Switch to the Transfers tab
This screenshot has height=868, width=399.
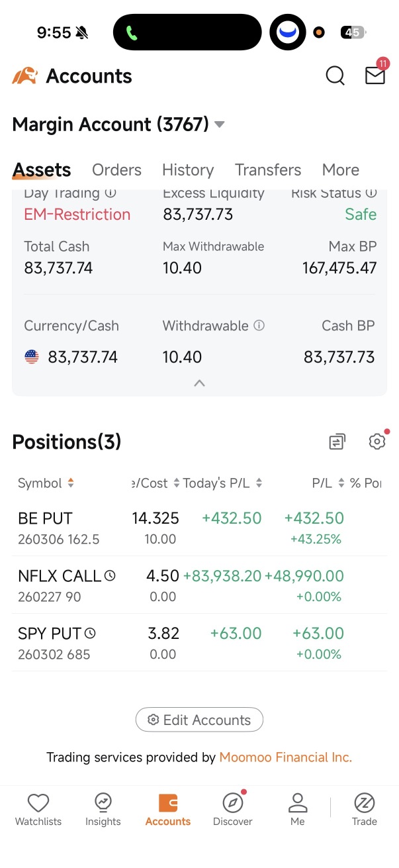coord(268,170)
